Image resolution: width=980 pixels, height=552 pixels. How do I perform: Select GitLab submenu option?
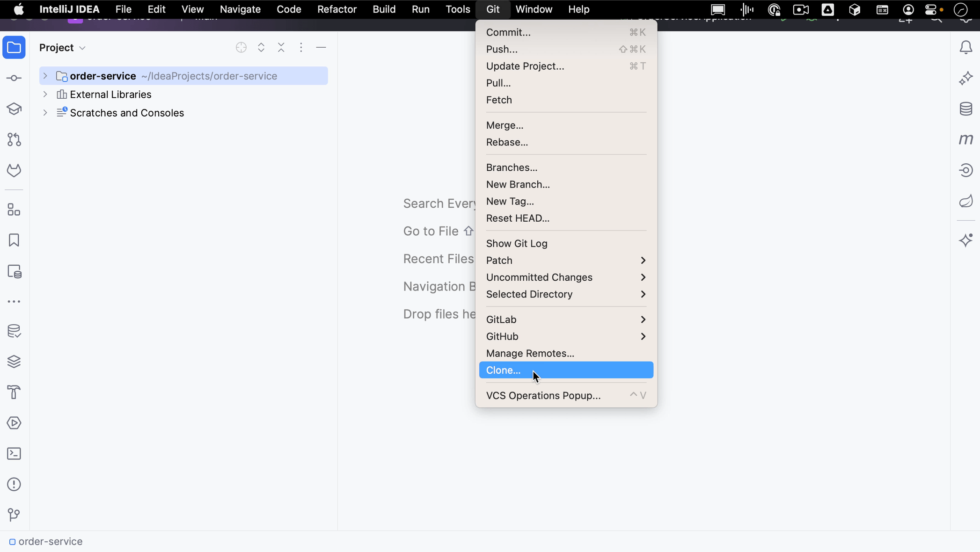click(x=501, y=319)
